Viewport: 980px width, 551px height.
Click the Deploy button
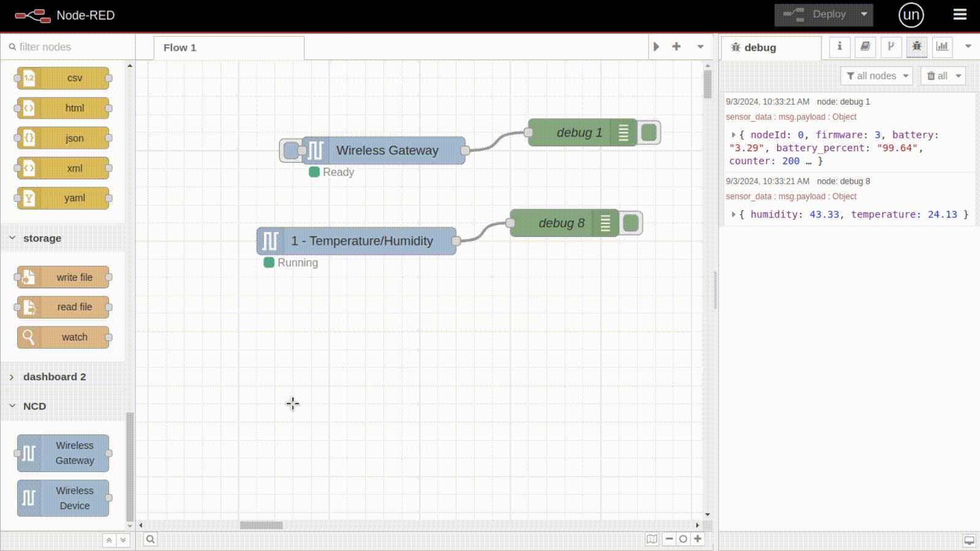pos(816,15)
